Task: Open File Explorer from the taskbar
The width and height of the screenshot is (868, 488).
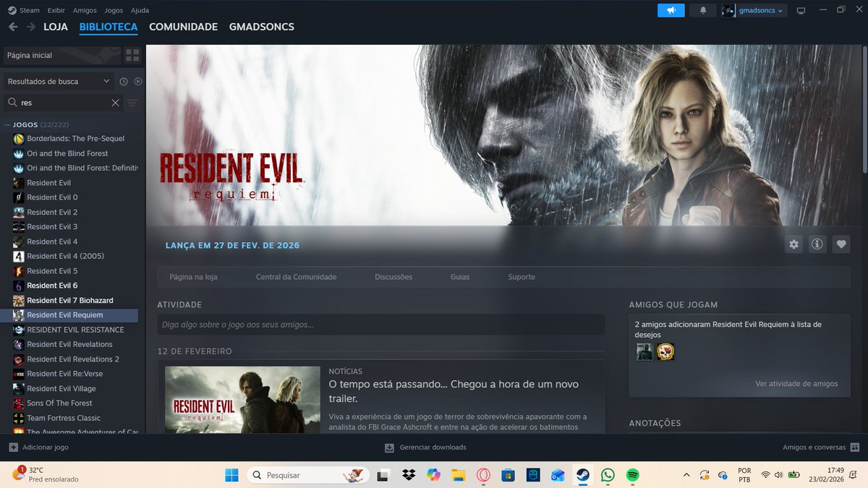Action: (458, 475)
